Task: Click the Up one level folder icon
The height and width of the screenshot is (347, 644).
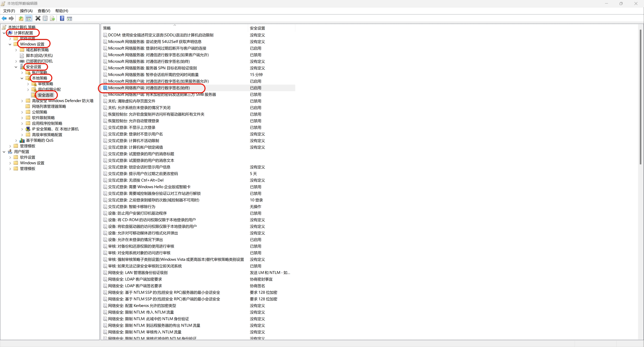Action: [21, 18]
